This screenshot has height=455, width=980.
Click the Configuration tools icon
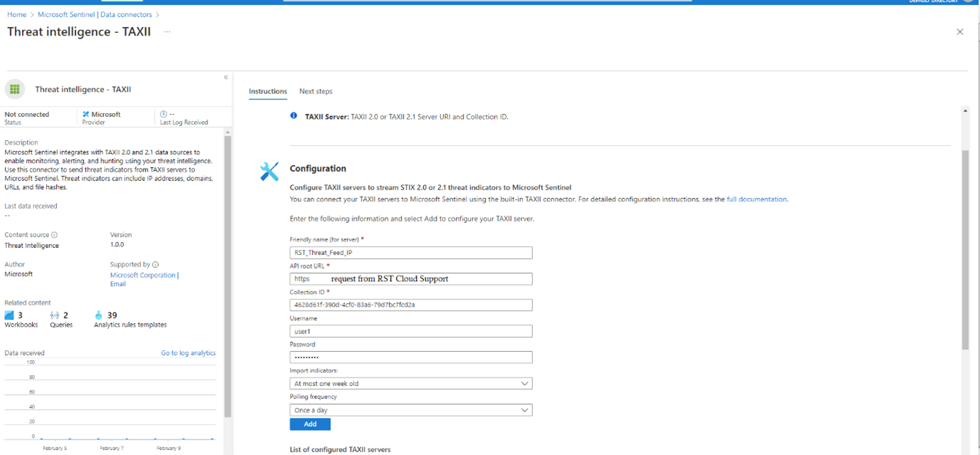[x=269, y=170]
